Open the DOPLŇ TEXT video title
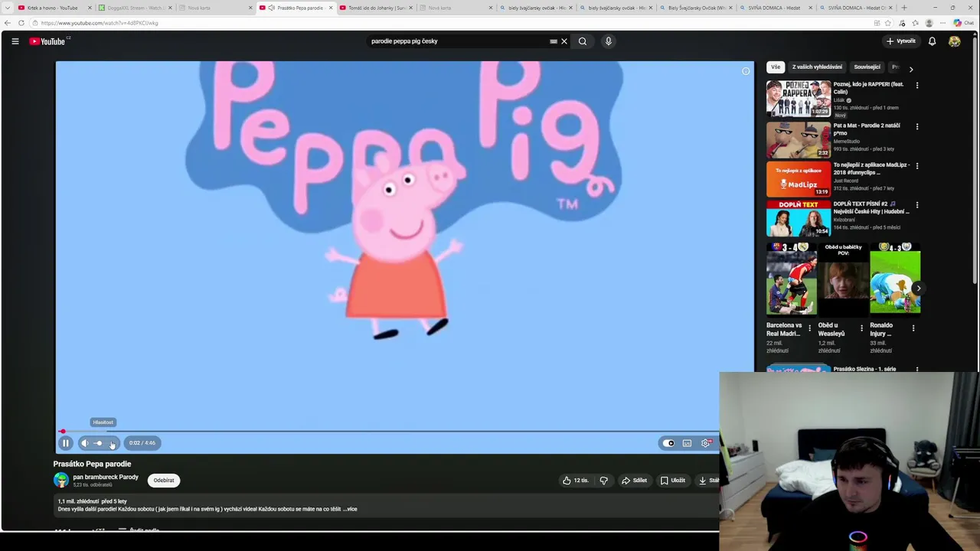This screenshot has height=551, width=980. point(871,207)
